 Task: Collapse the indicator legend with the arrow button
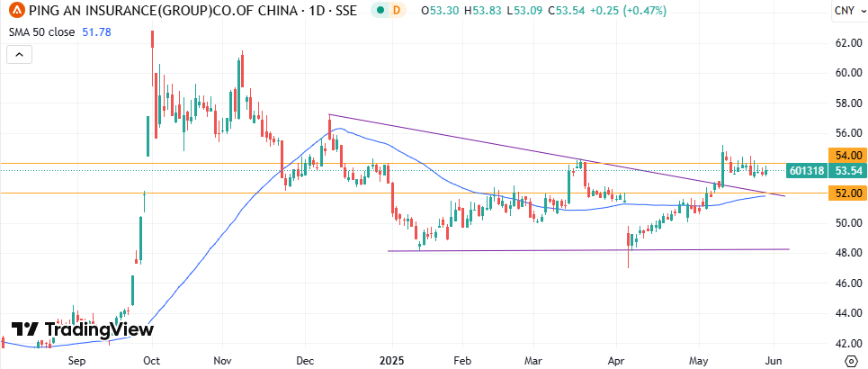point(20,54)
